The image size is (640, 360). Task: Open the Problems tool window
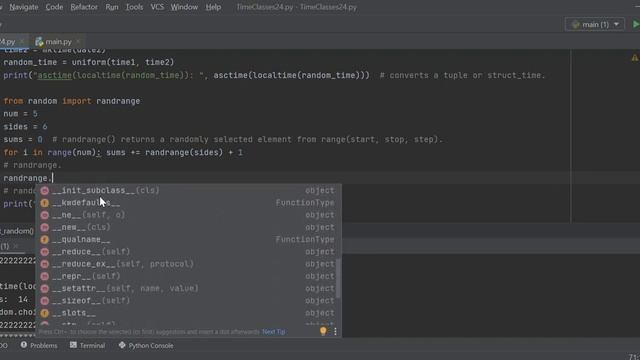click(x=39, y=346)
